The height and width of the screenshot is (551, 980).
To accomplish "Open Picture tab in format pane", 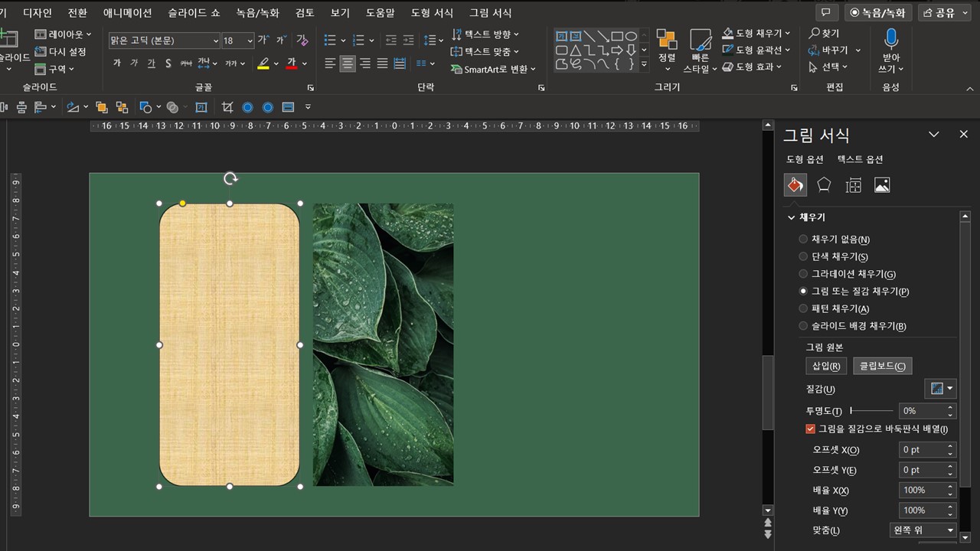I will (x=882, y=185).
